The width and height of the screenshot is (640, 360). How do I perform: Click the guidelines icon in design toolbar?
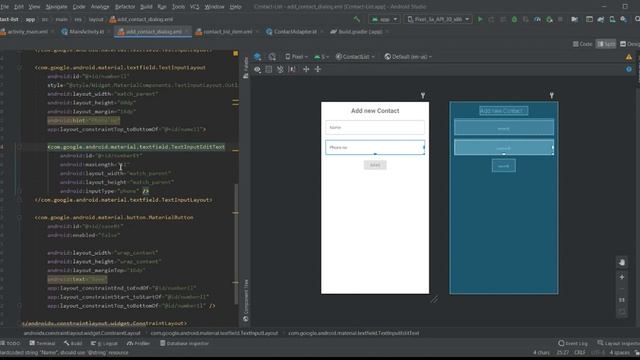pos(306,69)
